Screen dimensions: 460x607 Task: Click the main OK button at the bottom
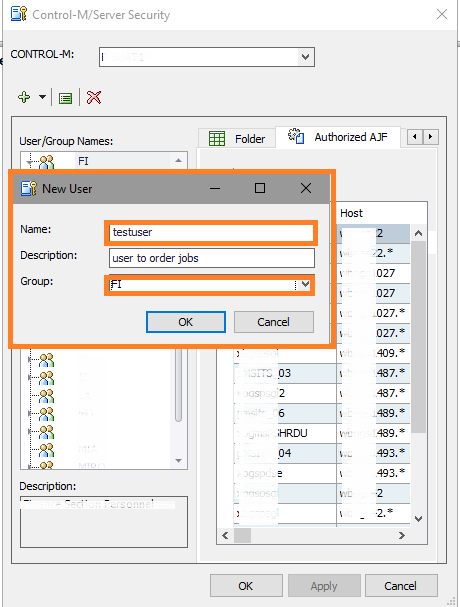(x=246, y=586)
